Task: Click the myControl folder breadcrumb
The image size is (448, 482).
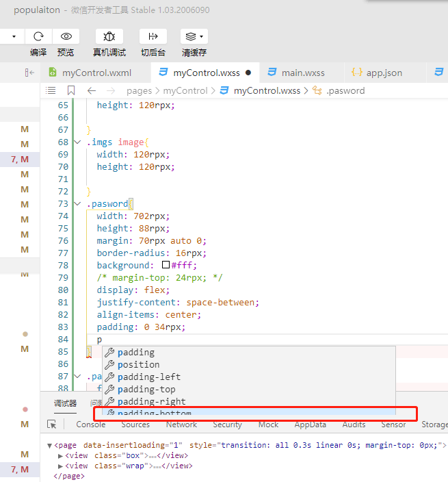Action: 185,91
